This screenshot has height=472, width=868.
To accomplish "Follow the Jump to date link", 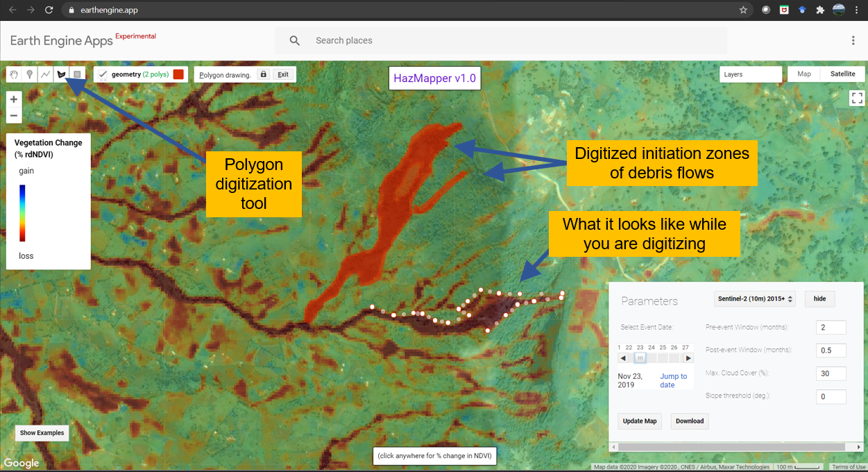I will click(x=673, y=380).
